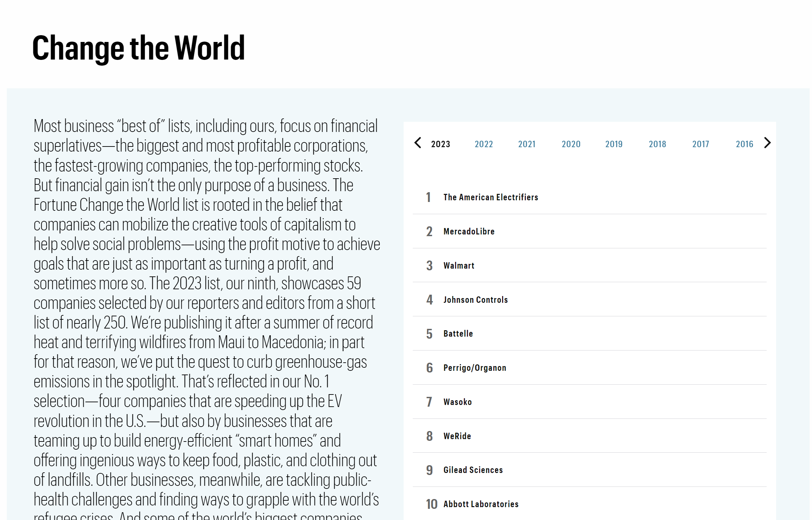812x520 pixels.
Task: Select the 2020 year tab
Action: 571,144
